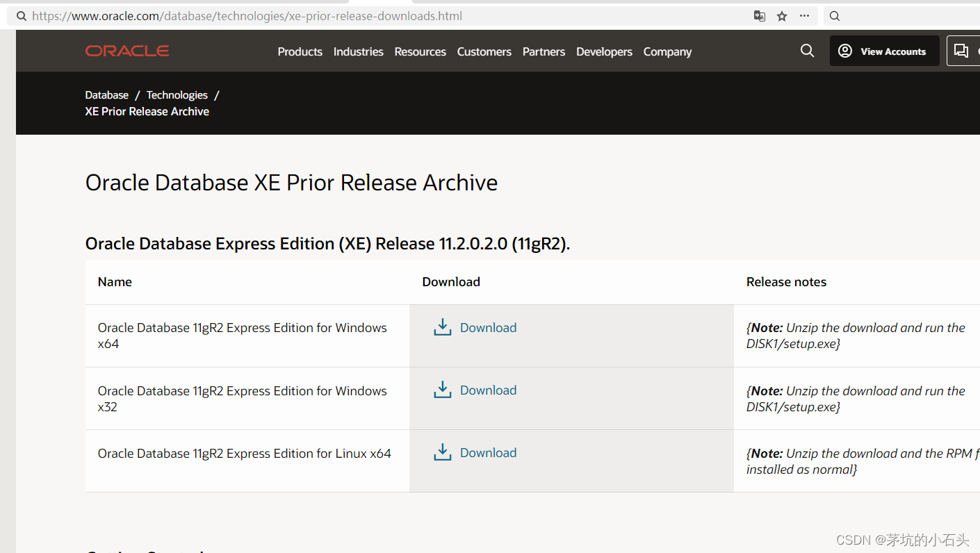Open the Industries menu

(359, 51)
